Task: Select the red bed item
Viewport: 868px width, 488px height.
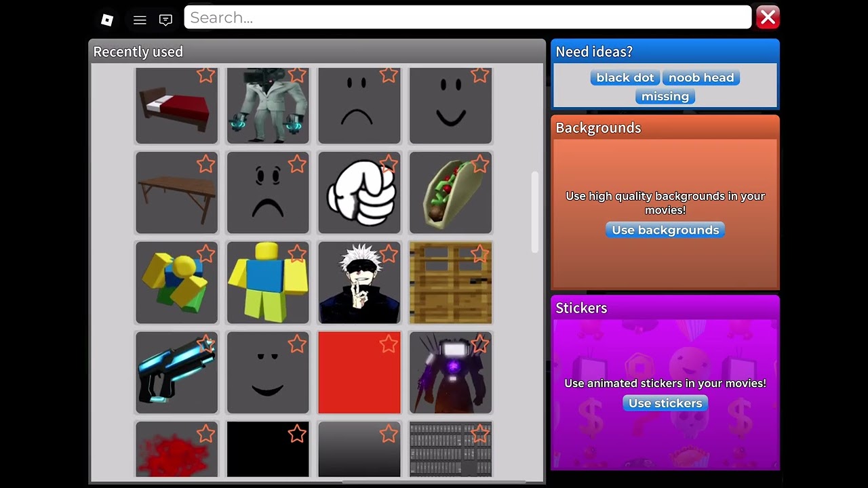Action: tap(177, 106)
